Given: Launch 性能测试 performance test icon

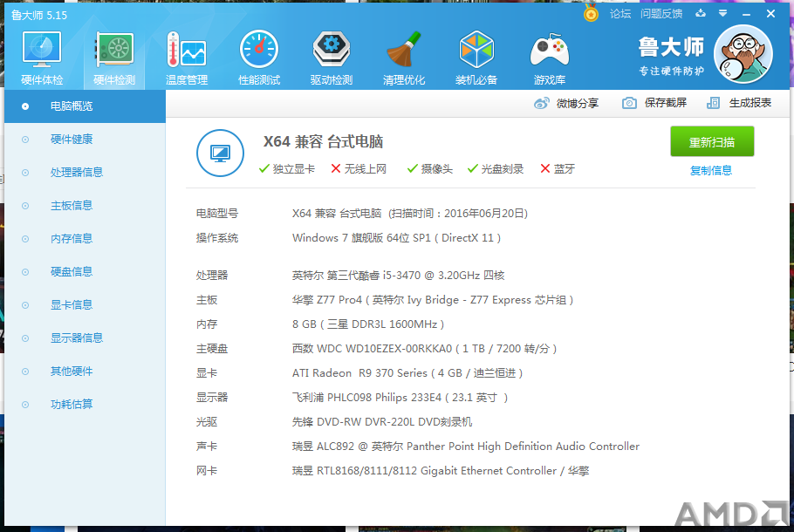Looking at the screenshot, I should 259,50.
